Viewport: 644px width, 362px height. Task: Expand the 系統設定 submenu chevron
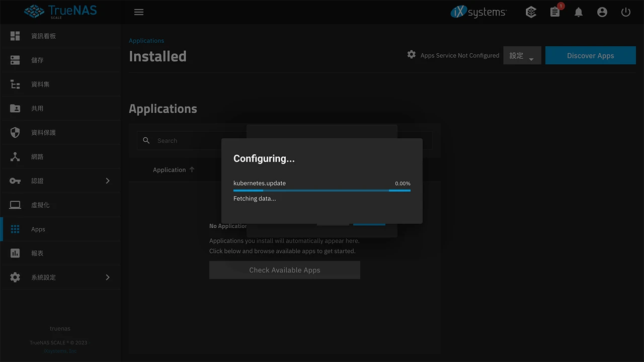[108, 278]
